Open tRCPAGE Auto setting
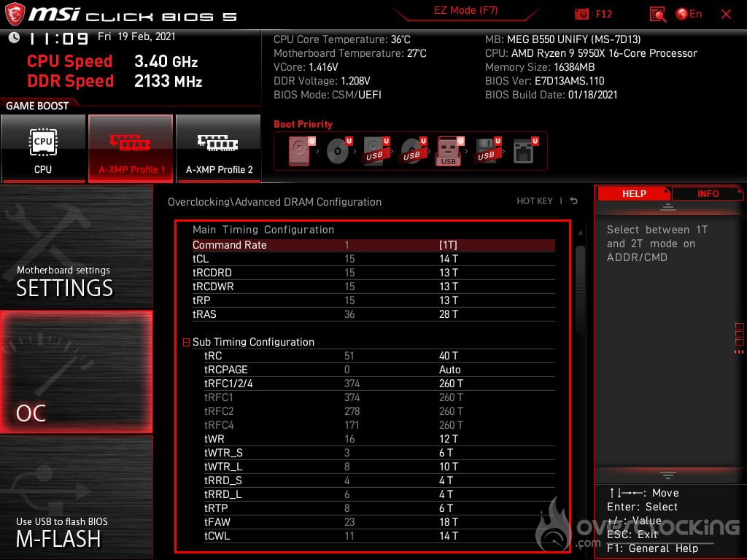Image resolution: width=747 pixels, height=560 pixels. [x=449, y=370]
